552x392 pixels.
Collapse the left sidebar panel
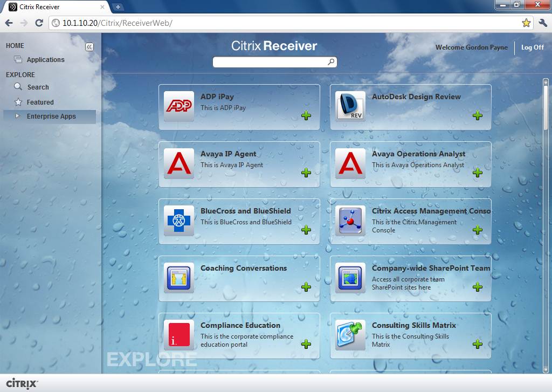[89, 47]
